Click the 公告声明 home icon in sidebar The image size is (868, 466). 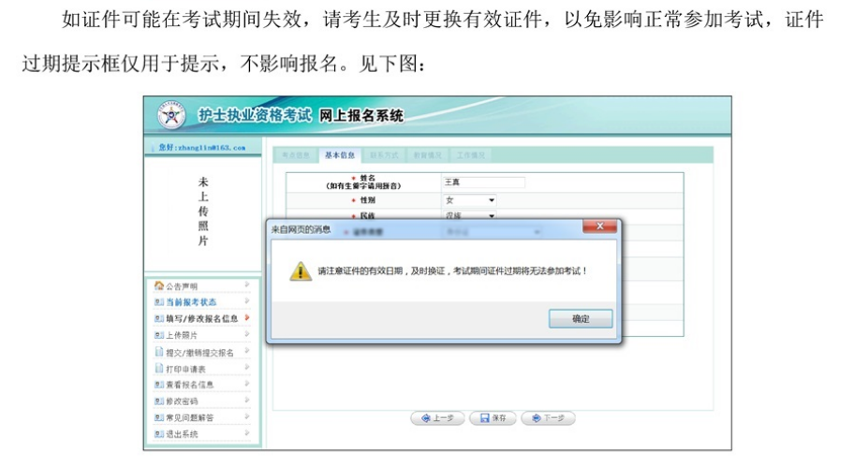coord(158,286)
